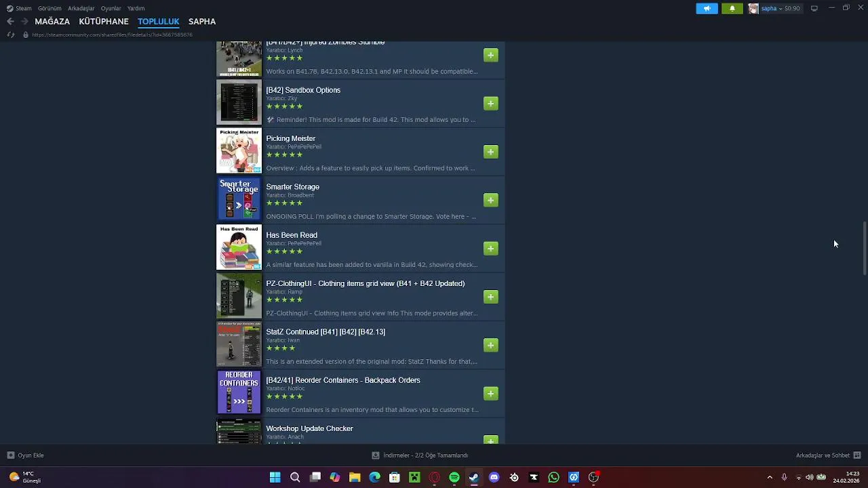Go to MAĞAZA tab

tap(52, 21)
